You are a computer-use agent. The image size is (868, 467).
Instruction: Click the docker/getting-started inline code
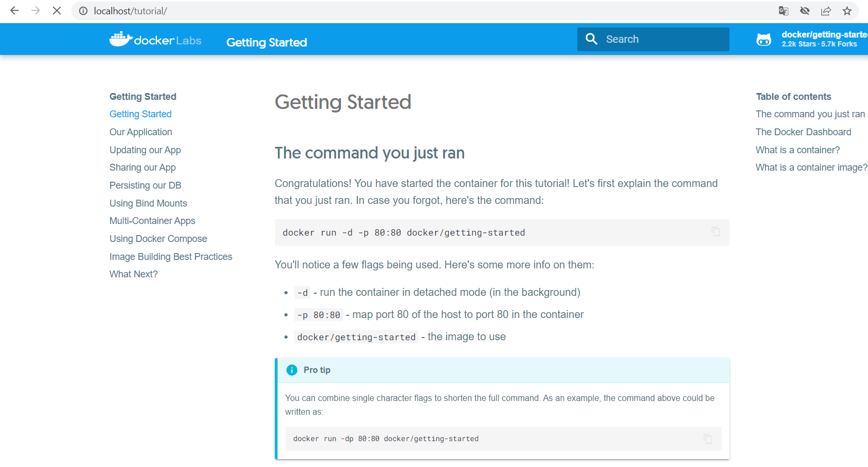coord(356,337)
